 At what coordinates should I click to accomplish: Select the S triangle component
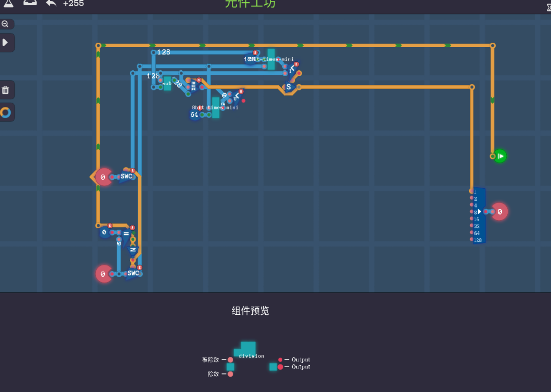coord(288,87)
